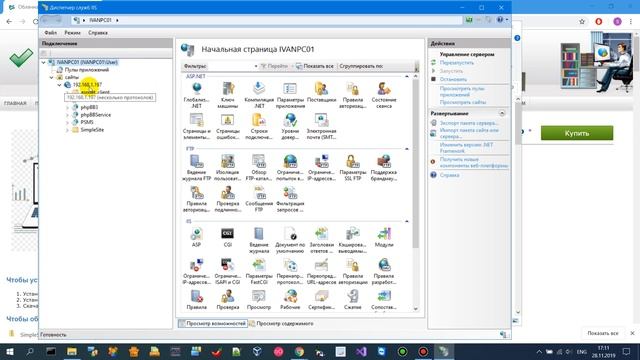Open the Строки подключения feature icon

(259, 127)
